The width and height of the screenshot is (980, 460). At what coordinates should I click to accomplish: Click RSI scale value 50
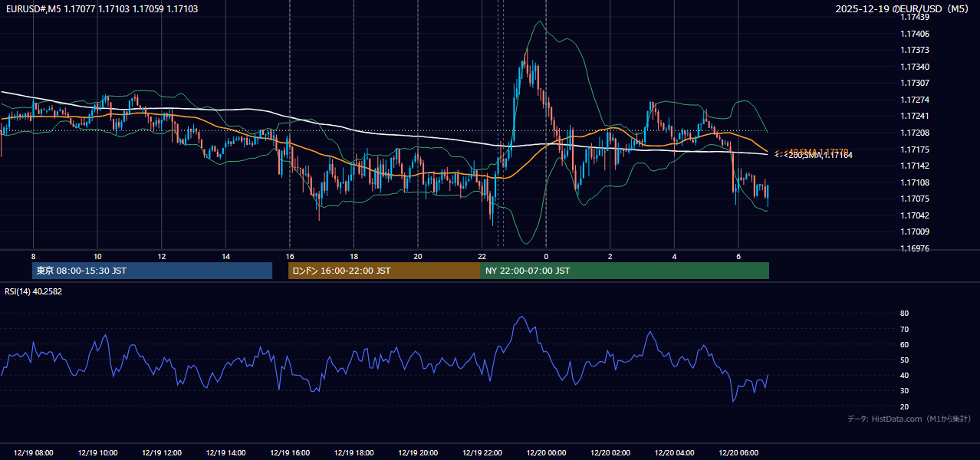pos(905,360)
